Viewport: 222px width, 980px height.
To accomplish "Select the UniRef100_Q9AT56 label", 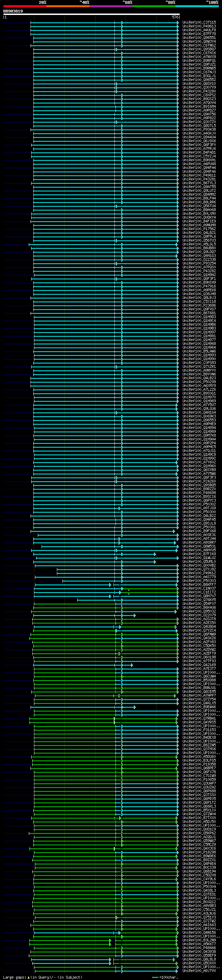I will coord(199,114).
